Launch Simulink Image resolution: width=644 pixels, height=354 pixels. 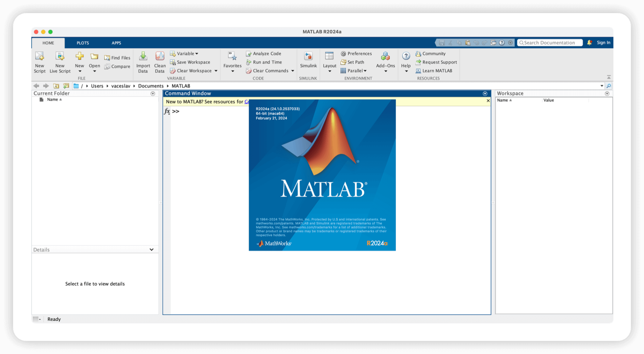coord(308,60)
